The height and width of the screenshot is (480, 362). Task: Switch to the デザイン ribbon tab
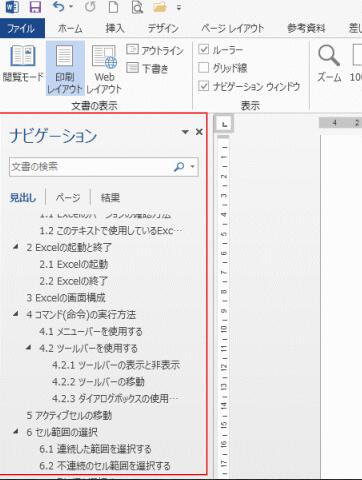click(163, 29)
